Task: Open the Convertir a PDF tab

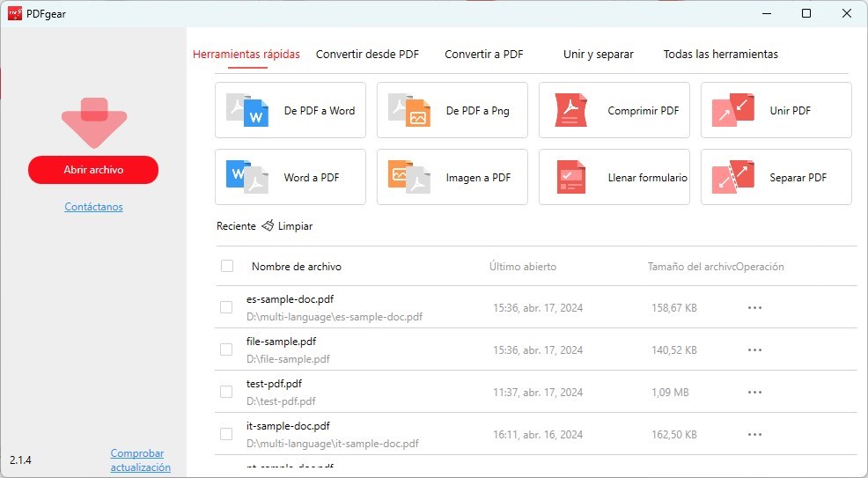Action: [x=484, y=55]
